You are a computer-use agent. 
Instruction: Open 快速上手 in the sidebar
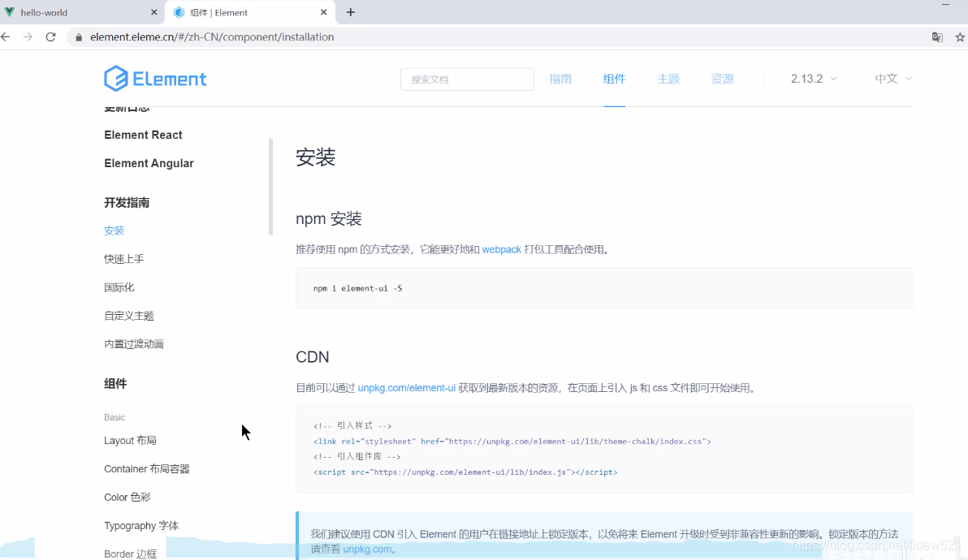124,259
